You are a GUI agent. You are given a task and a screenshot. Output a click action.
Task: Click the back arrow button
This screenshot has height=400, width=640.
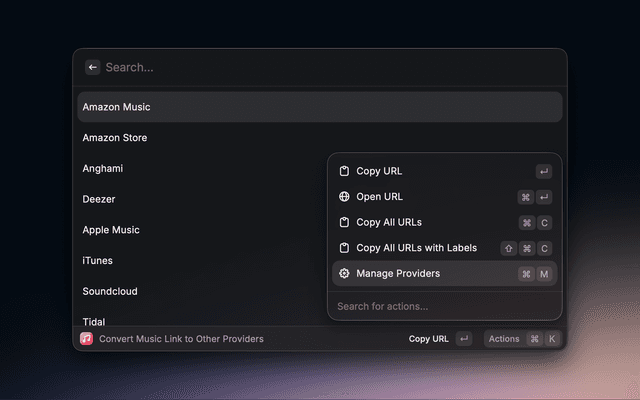coord(92,67)
